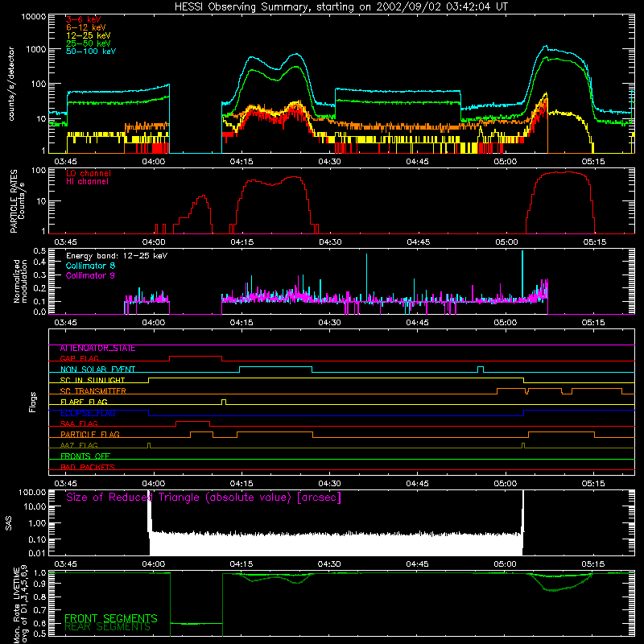Click the 'Energy band: 12-25 keV' caption
The width and height of the screenshot is (644, 644).
tap(117, 256)
